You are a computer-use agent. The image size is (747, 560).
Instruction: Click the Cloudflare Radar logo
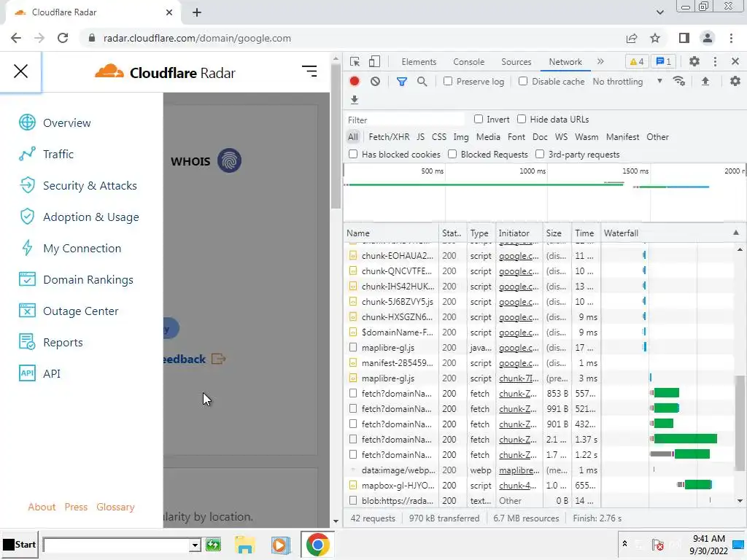coord(165,72)
